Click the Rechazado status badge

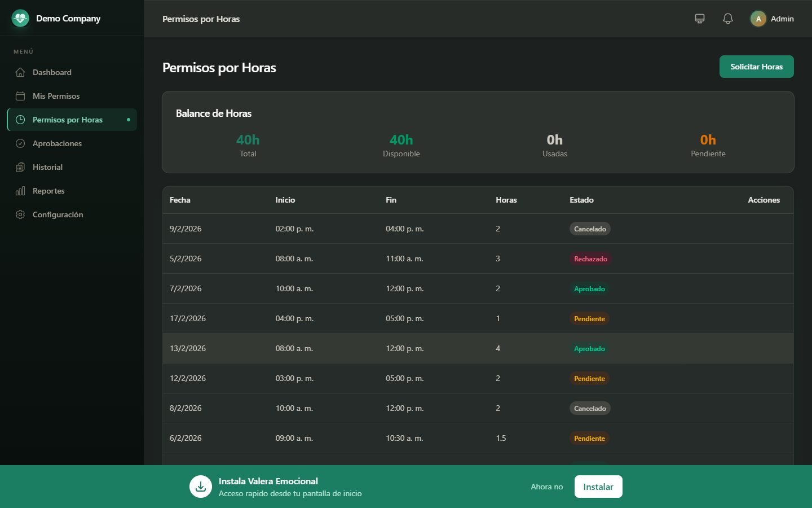point(590,259)
